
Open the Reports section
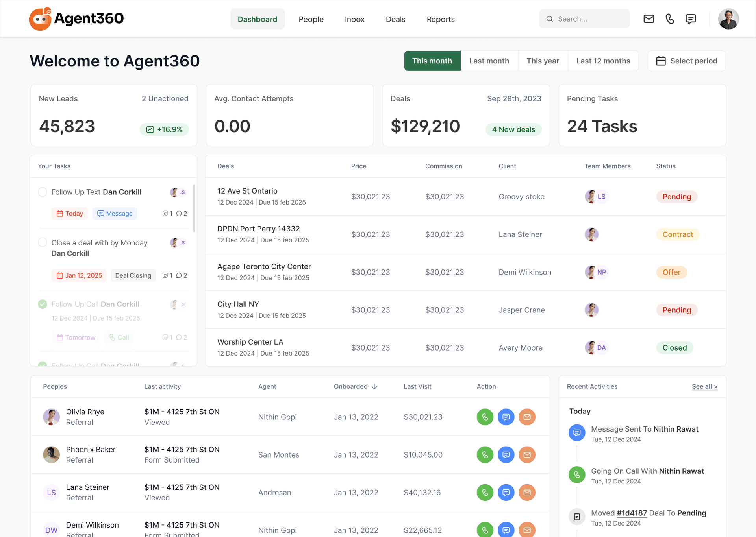pyautogui.click(x=441, y=19)
